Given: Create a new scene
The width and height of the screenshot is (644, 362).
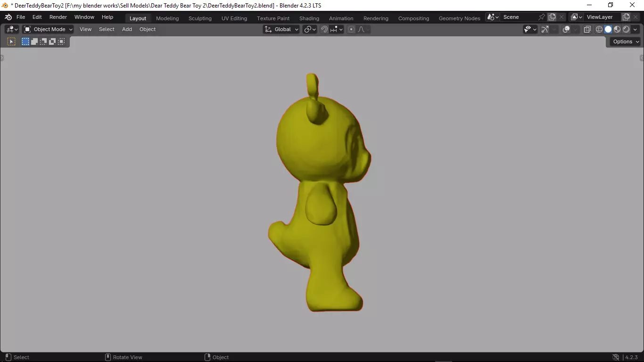Looking at the screenshot, I should point(552,17).
